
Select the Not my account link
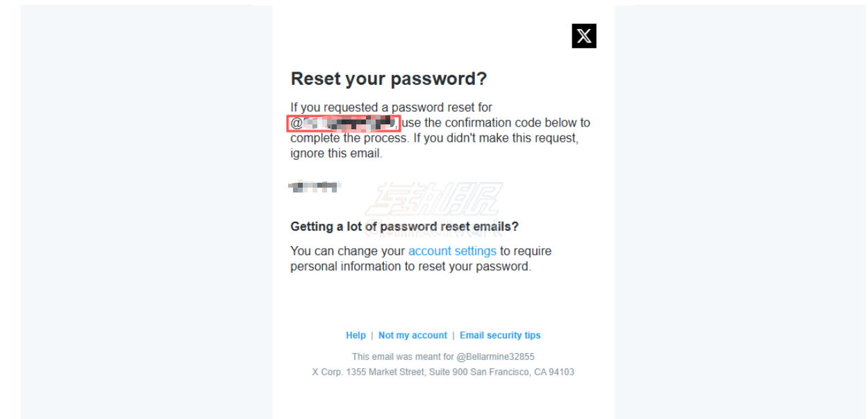(x=412, y=335)
